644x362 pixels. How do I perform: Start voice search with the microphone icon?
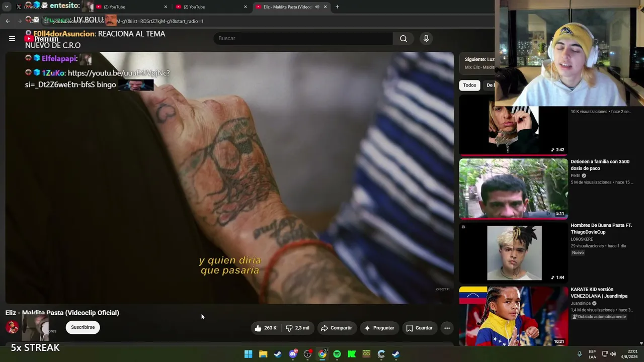click(x=426, y=39)
